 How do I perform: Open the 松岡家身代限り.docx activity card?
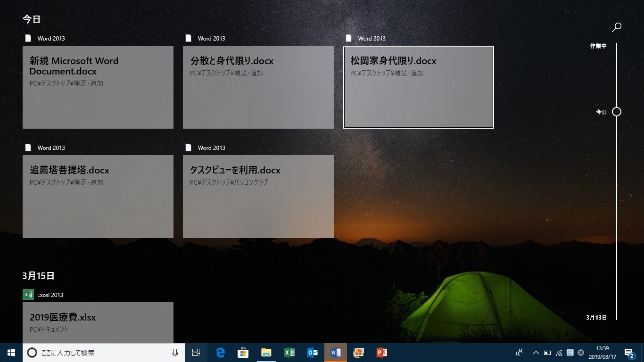419,87
